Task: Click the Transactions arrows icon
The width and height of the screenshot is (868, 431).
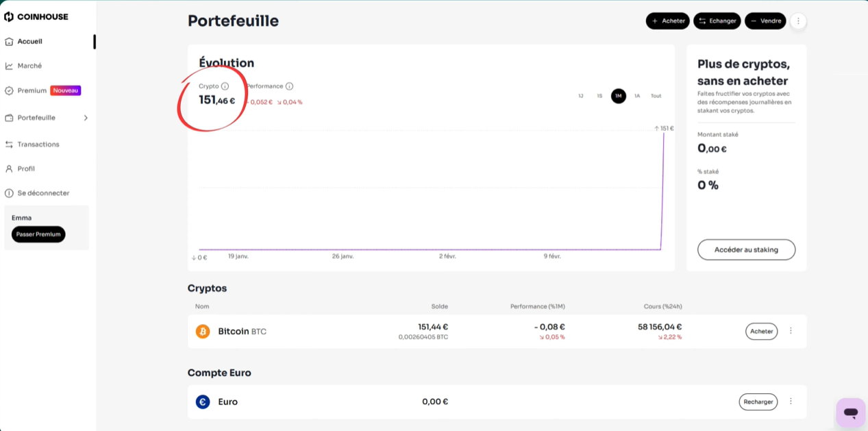Action: pyautogui.click(x=9, y=145)
